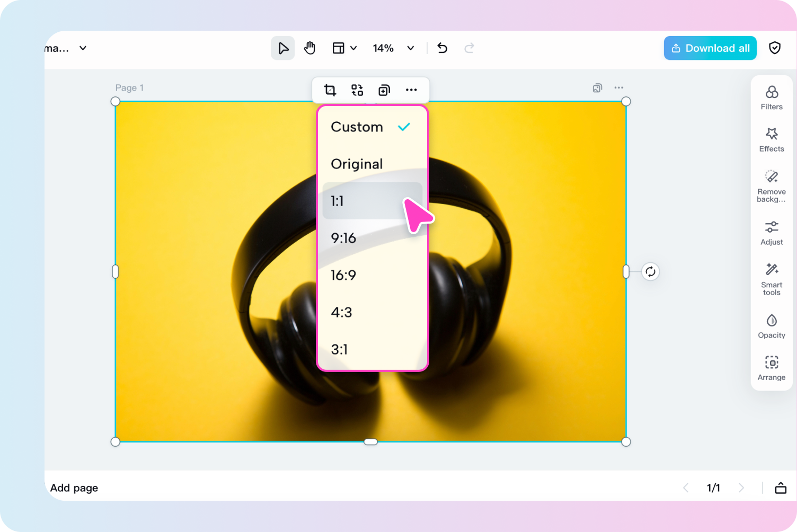797x532 pixels.
Task: Open the zoom level dropdown at 14%
Action: point(393,48)
